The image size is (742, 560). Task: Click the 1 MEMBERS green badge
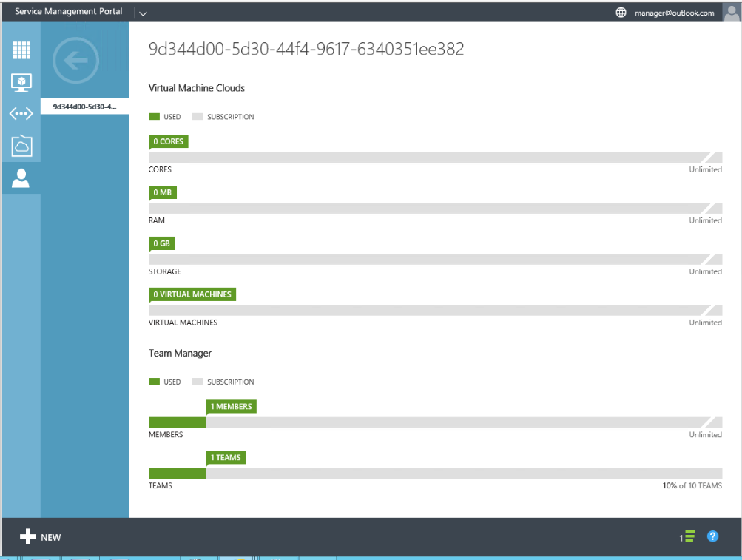tap(231, 406)
